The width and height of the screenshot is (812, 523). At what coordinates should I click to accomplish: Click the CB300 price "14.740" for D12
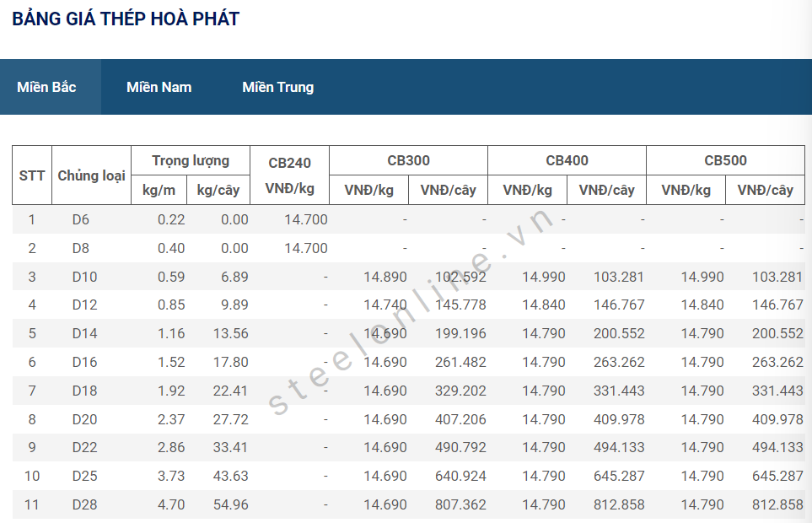(x=385, y=305)
